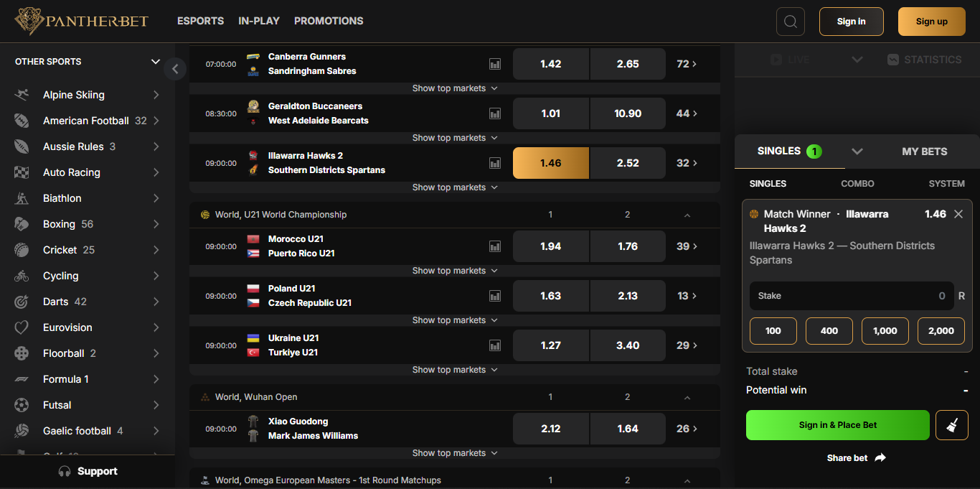Click the Panther-Bet logo
The height and width of the screenshot is (489, 980).
point(80,21)
